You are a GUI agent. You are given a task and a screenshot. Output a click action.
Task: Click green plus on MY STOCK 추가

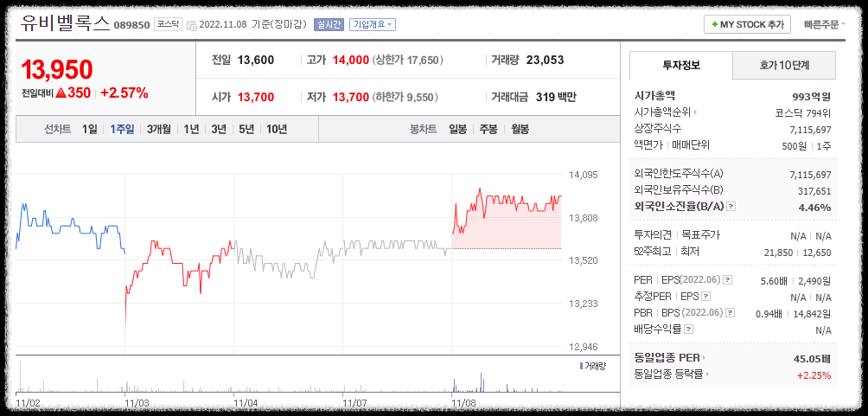coord(715,25)
